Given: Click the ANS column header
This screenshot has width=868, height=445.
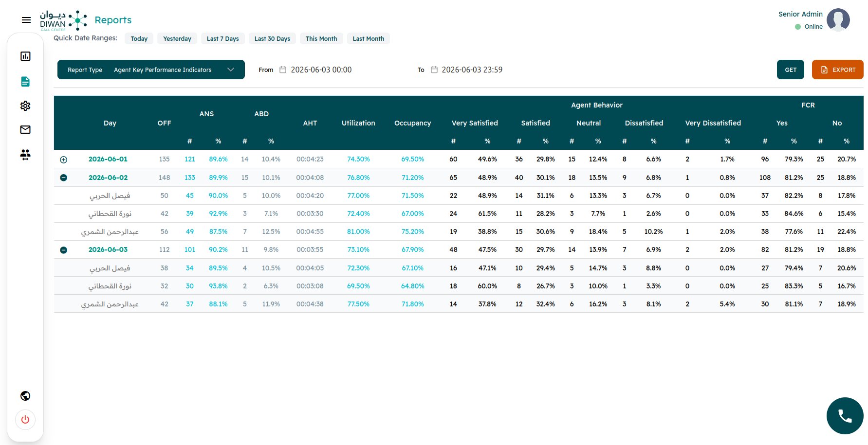Looking at the screenshot, I should coord(206,114).
